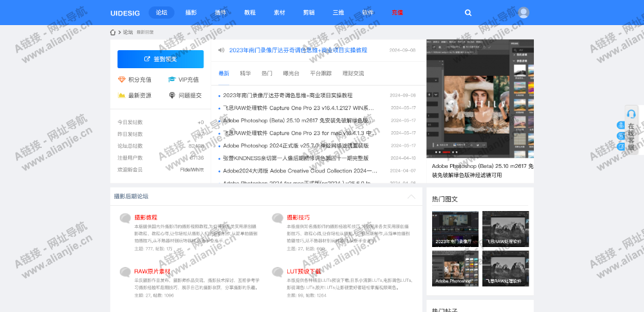
Task: Open the 插件 navigation item
Action: pyautogui.click(x=220, y=13)
